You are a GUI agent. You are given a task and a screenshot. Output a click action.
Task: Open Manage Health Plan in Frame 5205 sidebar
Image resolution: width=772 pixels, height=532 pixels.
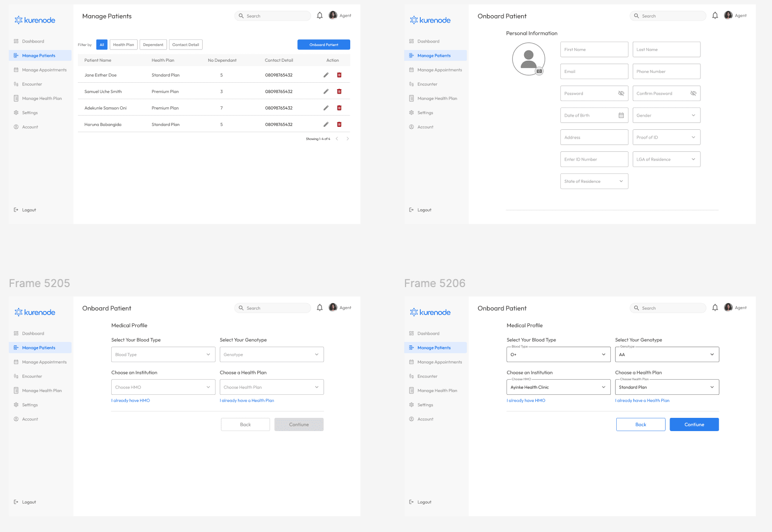point(40,391)
